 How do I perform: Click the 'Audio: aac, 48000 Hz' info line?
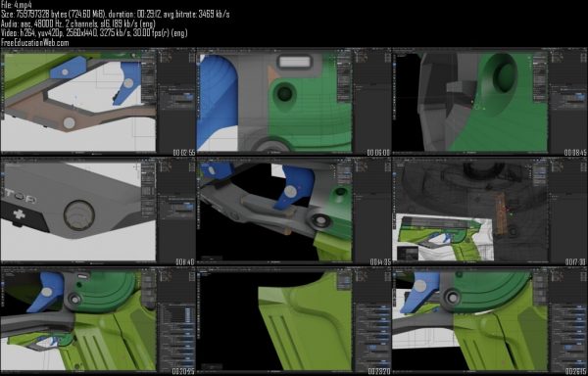point(78,23)
